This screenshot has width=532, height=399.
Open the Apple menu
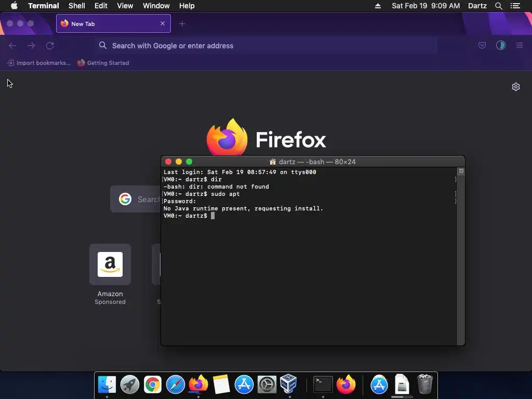click(14, 6)
